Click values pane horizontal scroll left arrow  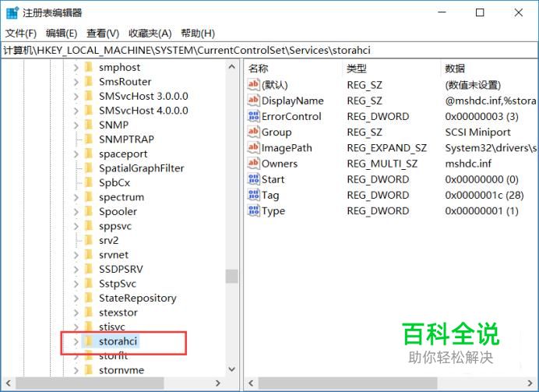pyautogui.click(x=251, y=383)
